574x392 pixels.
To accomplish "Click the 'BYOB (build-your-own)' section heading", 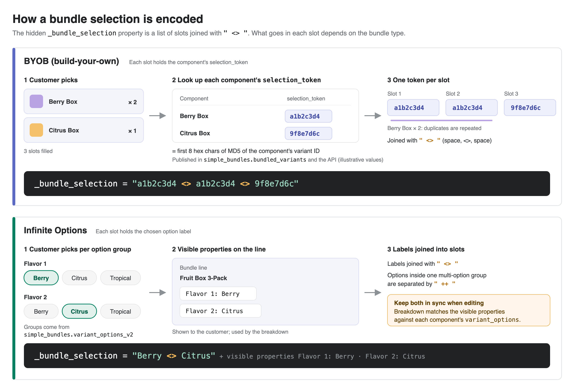I will (x=71, y=61).
